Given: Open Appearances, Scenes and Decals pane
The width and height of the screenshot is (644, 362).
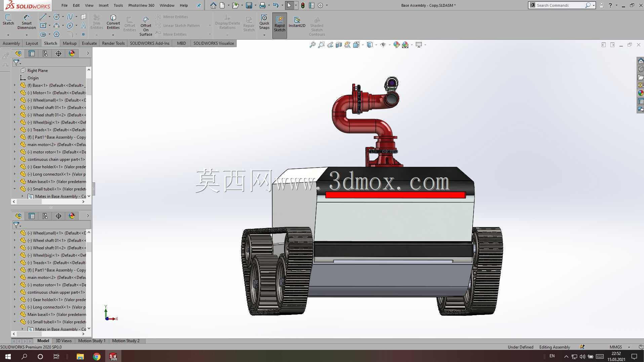Looking at the screenshot, I should click(x=641, y=93).
